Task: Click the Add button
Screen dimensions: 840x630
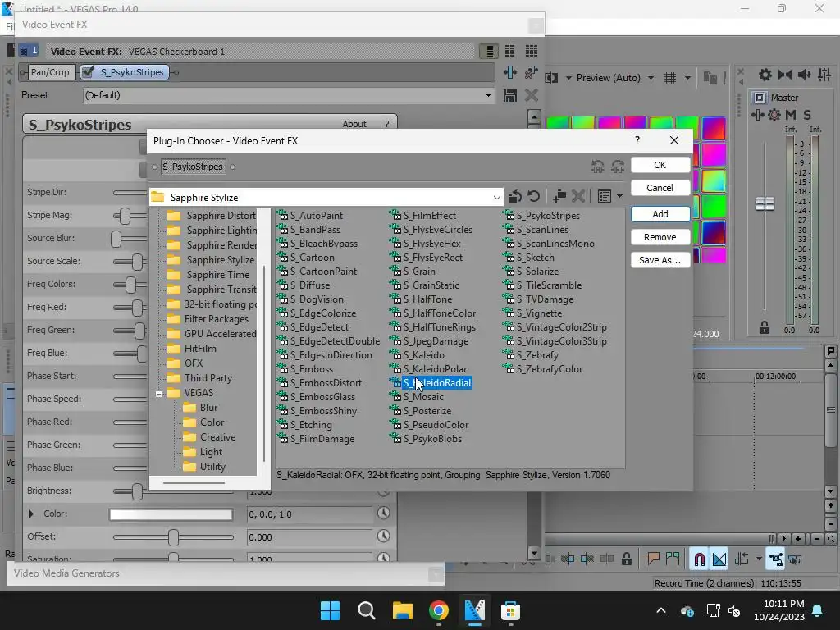Action: tap(660, 214)
